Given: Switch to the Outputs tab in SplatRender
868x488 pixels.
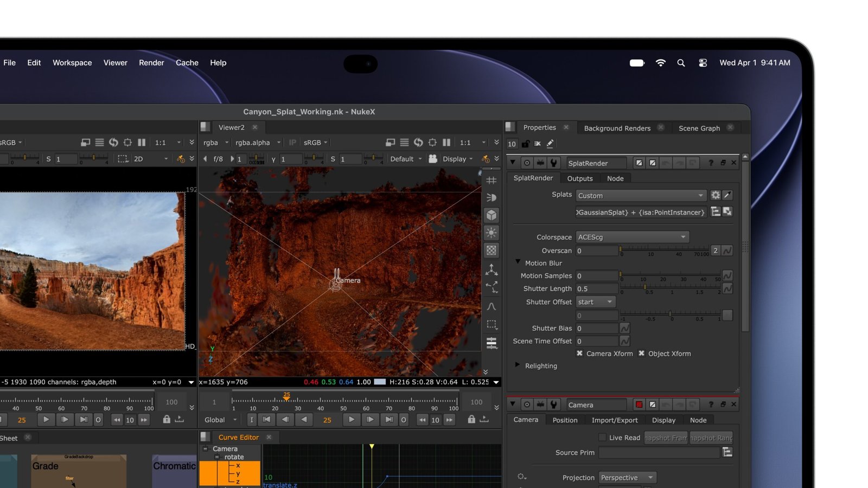Looking at the screenshot, I should point(580,178).
